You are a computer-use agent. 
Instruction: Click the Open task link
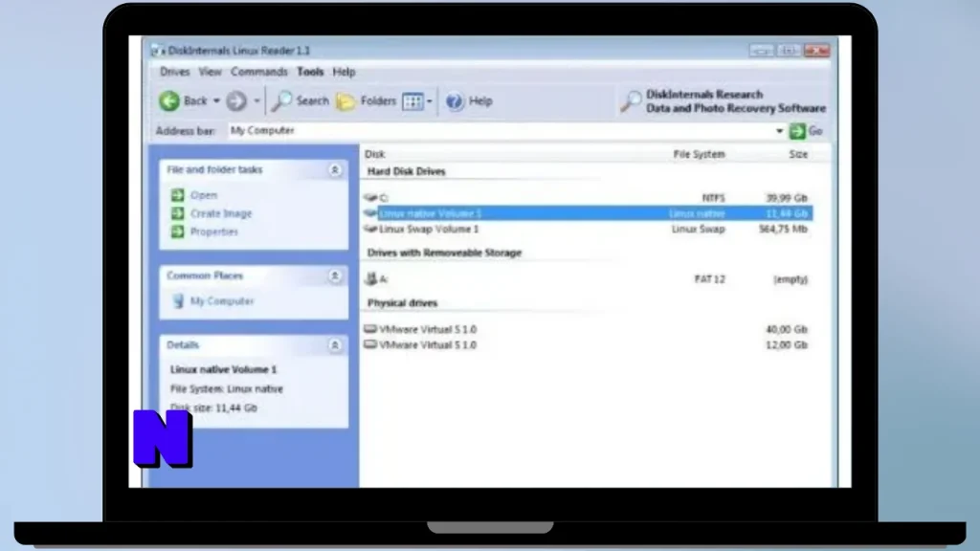click(x=204, y=195)
